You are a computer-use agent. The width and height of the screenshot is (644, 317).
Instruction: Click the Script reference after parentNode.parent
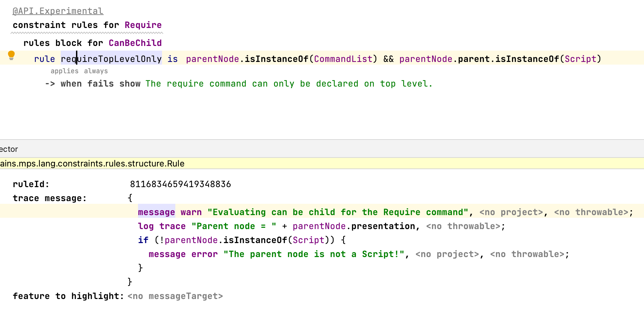[581, 59]
